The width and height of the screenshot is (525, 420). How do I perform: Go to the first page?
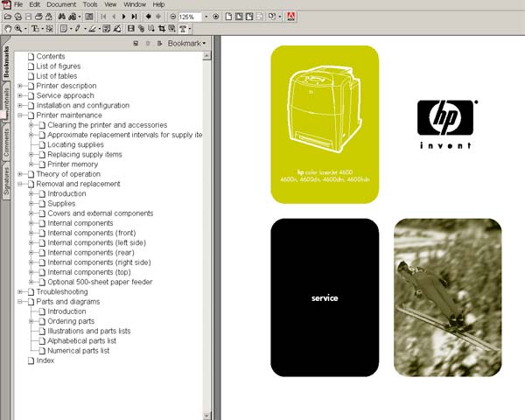(103, 17)
